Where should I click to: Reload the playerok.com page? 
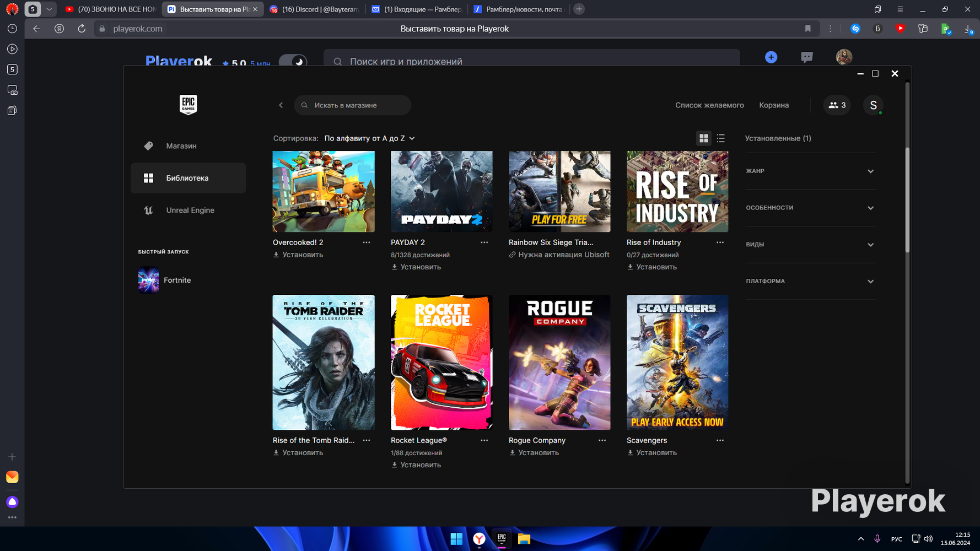(82, 29)
